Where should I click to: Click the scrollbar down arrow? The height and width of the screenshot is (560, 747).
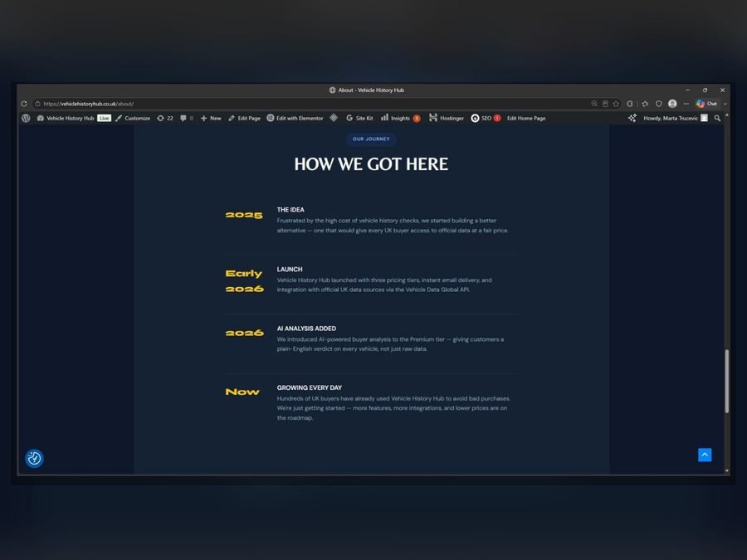click(726, 470)
